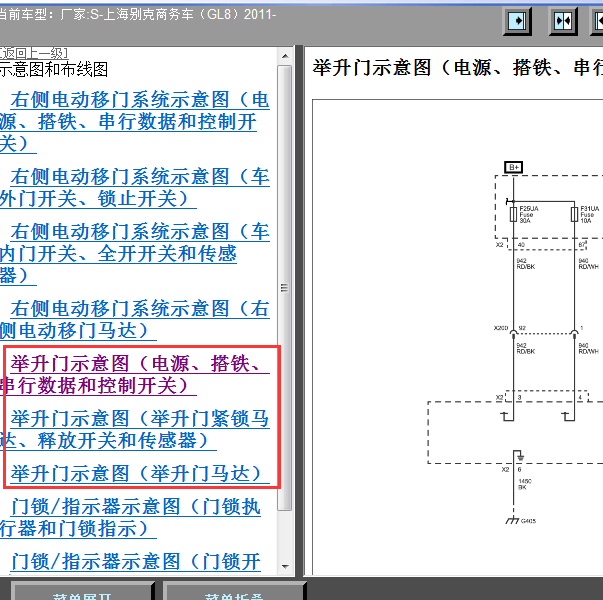Open 右侧电动移门系统示意图（电源、搭铁、串行数据和控制开关）
Viewport: 603px width, 600px height.
click(135, 122)
